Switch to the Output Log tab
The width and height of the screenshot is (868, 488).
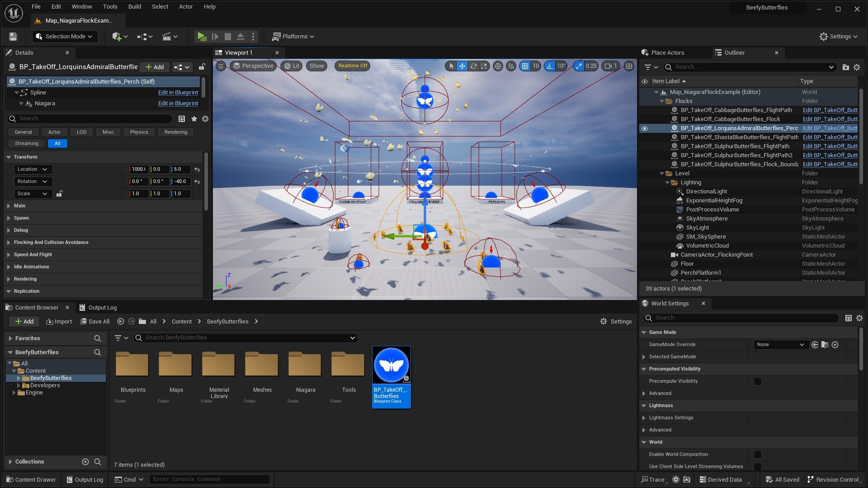98,308
